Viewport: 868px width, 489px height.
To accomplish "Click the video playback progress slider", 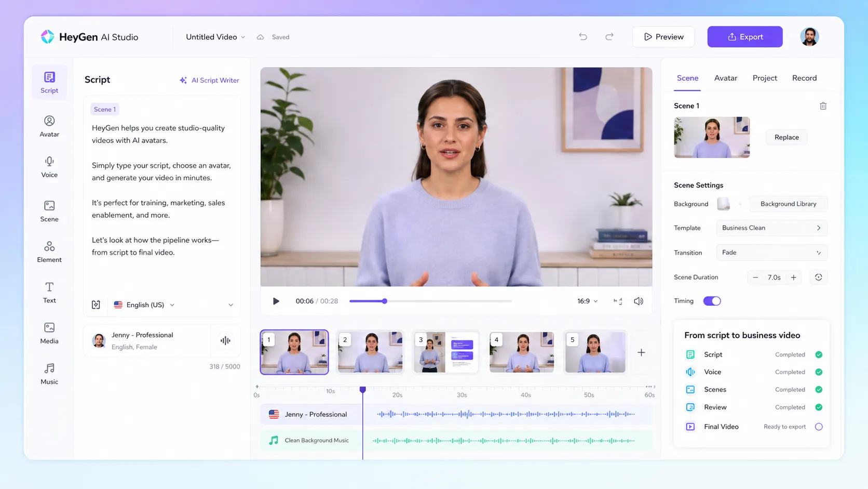I will point(430,301).
